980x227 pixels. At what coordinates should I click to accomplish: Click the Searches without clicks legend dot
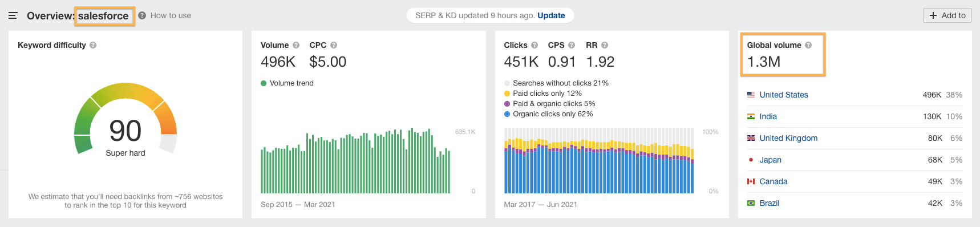(507, 83)
